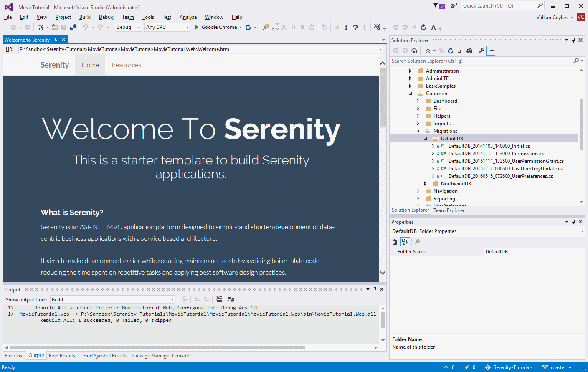Click the Resources link in Serenity page
Viewport: 588px width, 372px height.
coord(126,65)
